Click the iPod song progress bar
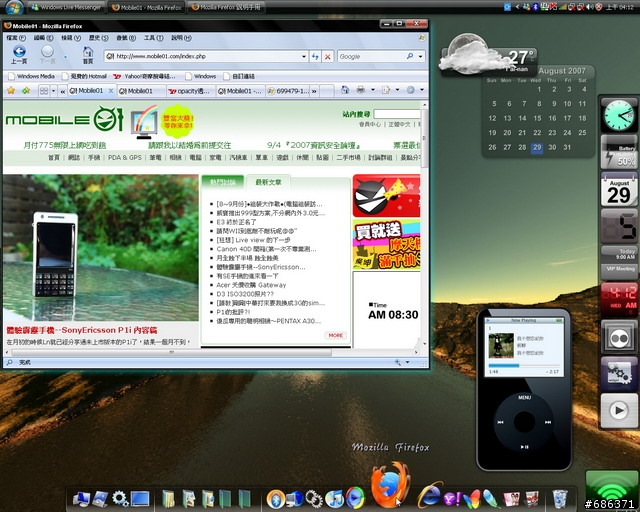640x512 pixels. tap(524, 365)
